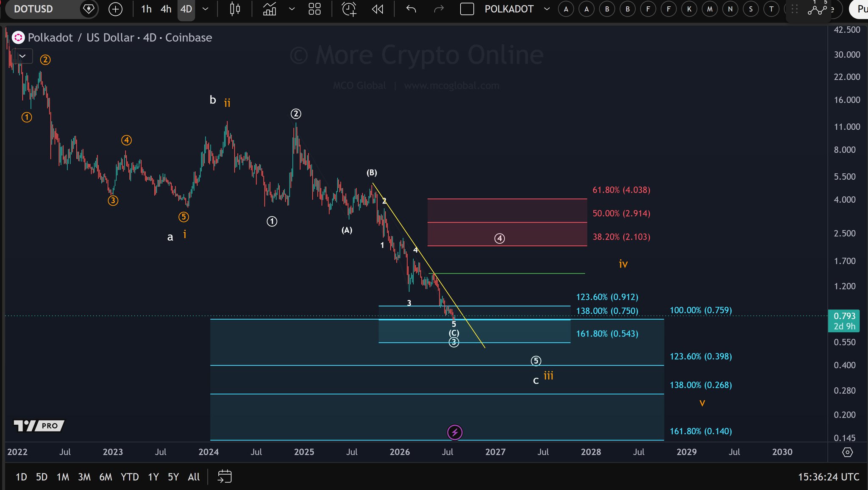
Task: Click the purple lightning event marker
Action: [455, 432]
